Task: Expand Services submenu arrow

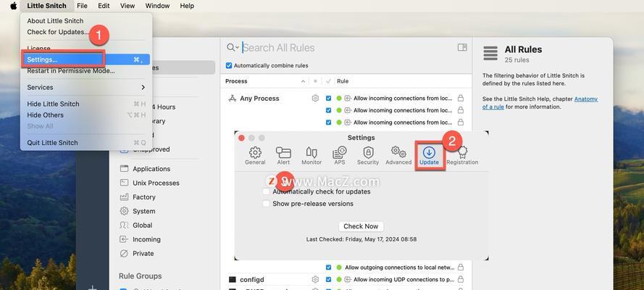Action: click(143, 88)
